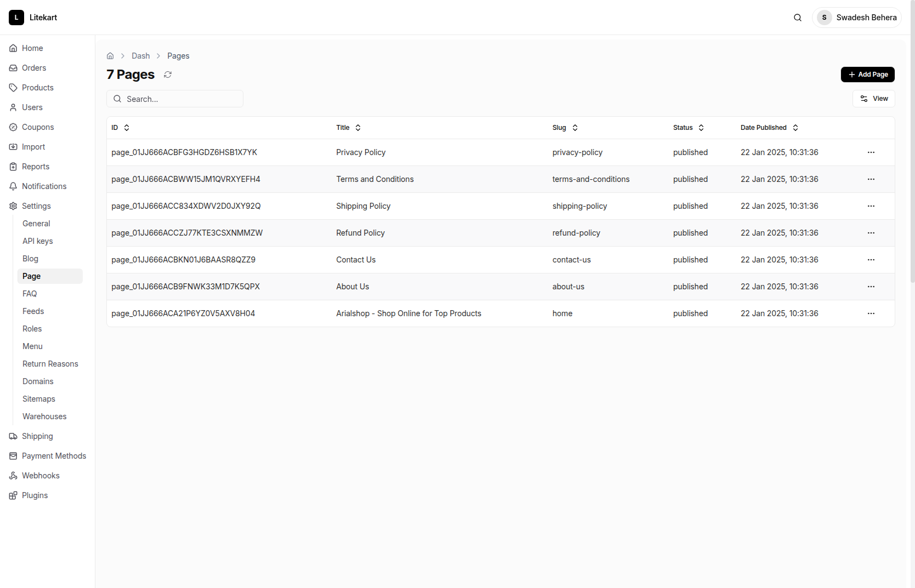Refresh the pages list icon
This screenshot has height=588, width=915.
click(x=168, y=75)
